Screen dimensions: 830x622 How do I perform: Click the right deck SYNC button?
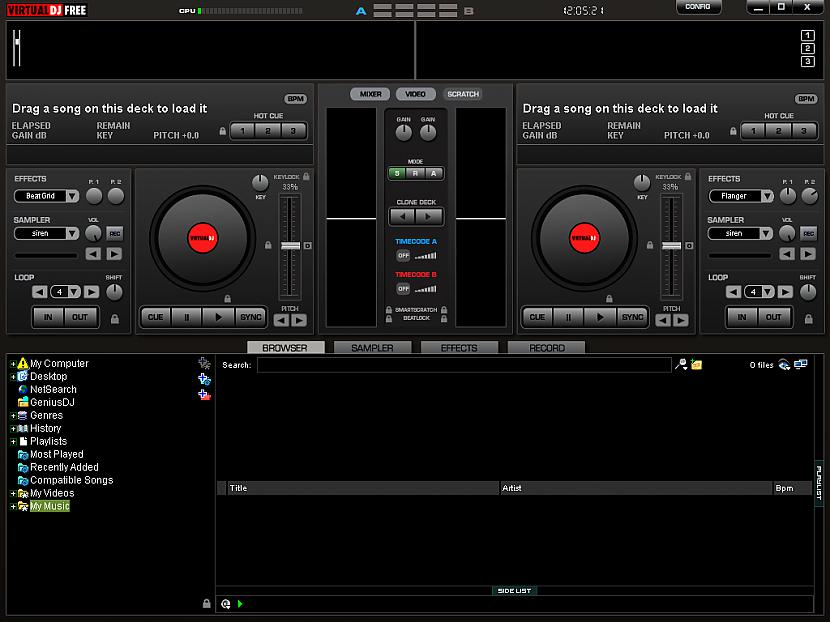click(x=632, y=317)
